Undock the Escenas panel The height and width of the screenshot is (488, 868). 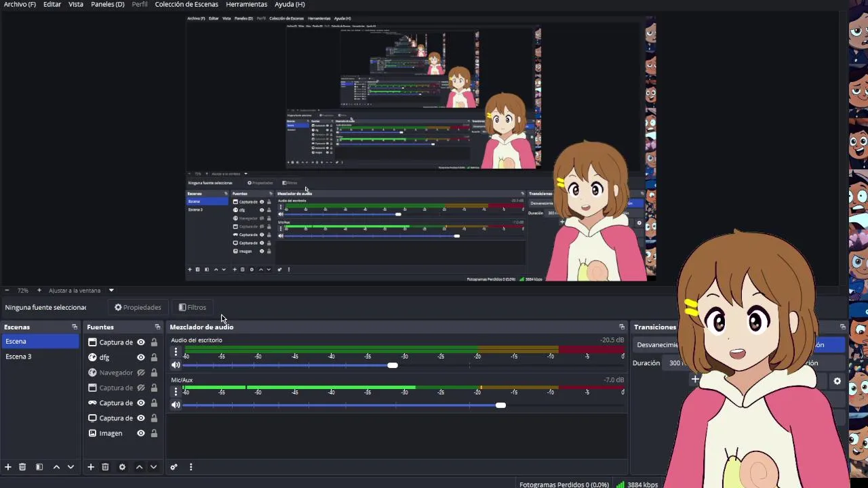click(75, 327)
